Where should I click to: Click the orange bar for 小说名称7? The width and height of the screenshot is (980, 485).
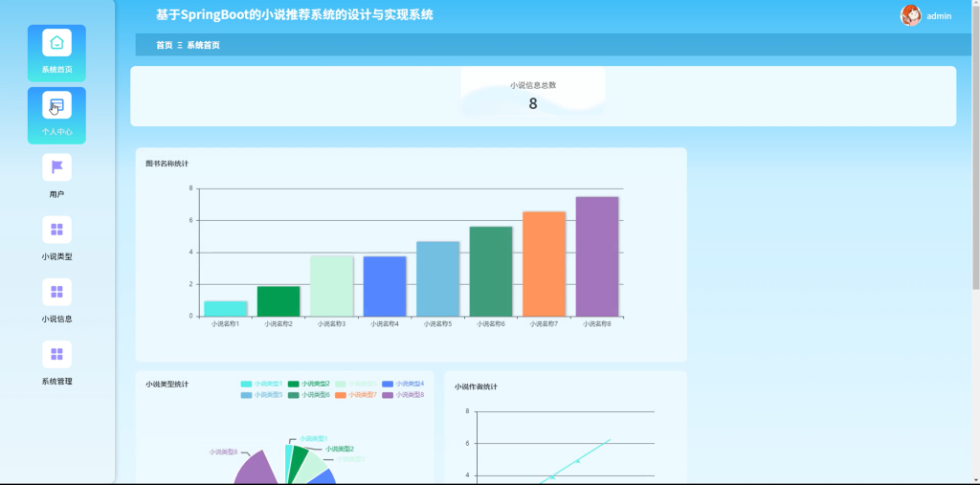point(545,264)
